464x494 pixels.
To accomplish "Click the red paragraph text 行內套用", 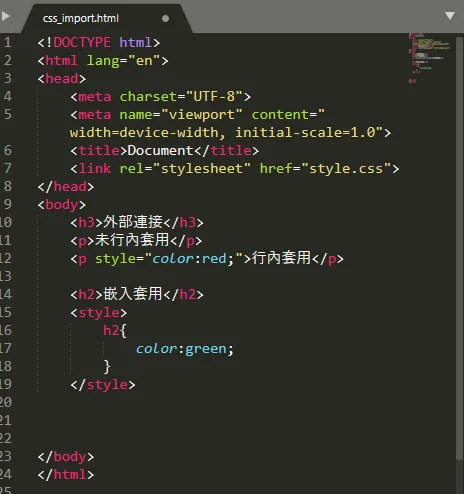I will point(281,258).
